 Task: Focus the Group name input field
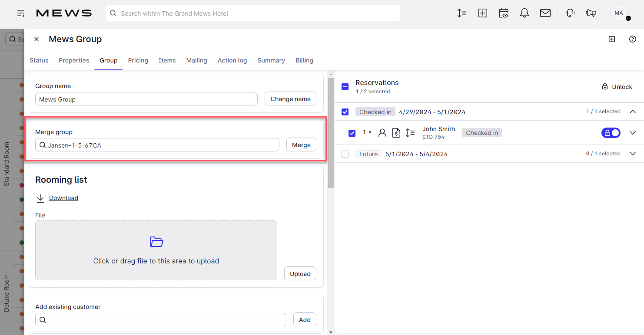coord(146,99)
